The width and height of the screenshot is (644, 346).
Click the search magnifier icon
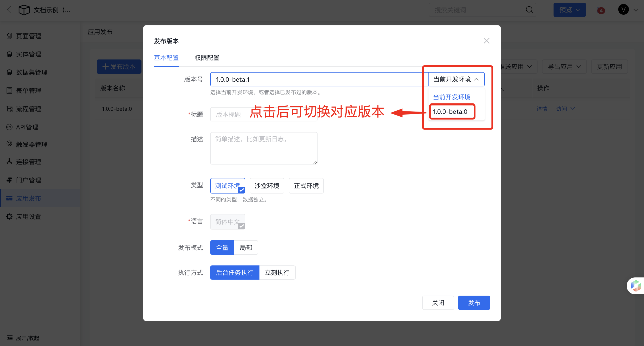[529, 10]
